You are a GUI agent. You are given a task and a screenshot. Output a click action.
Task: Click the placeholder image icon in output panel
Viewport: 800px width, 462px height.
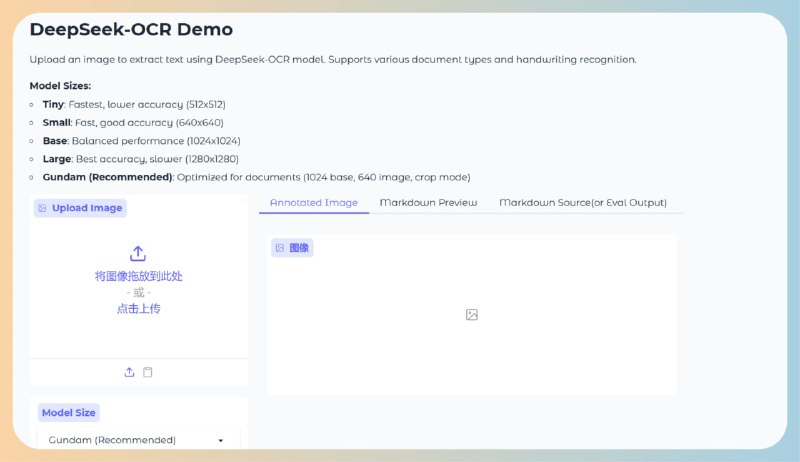pos(471,315)
